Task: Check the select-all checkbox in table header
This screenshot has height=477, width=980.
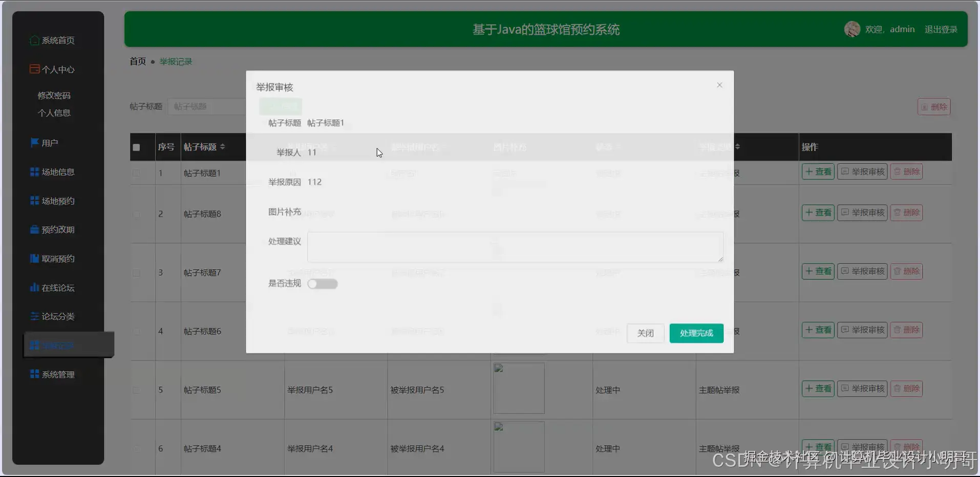Action: pos(135,147)
